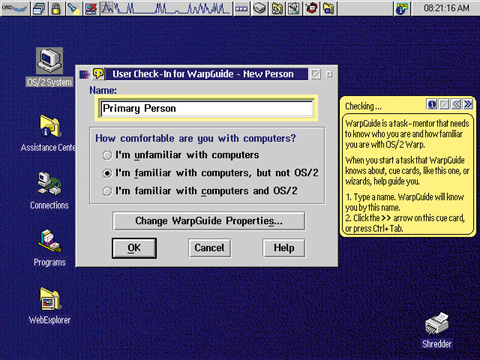The width and height of the screenshot is (480, 360).
Task: Open the WebExplorer desktop folder
Action: [49, 306]
